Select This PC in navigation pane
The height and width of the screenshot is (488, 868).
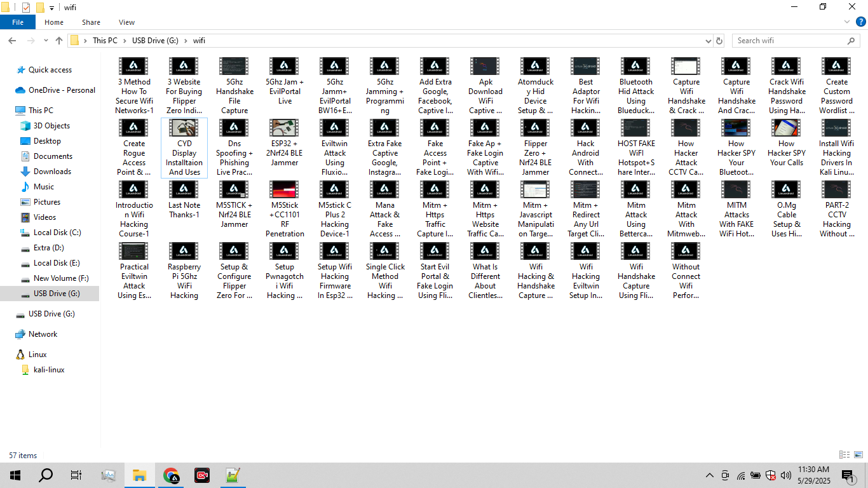coord(41,111)
